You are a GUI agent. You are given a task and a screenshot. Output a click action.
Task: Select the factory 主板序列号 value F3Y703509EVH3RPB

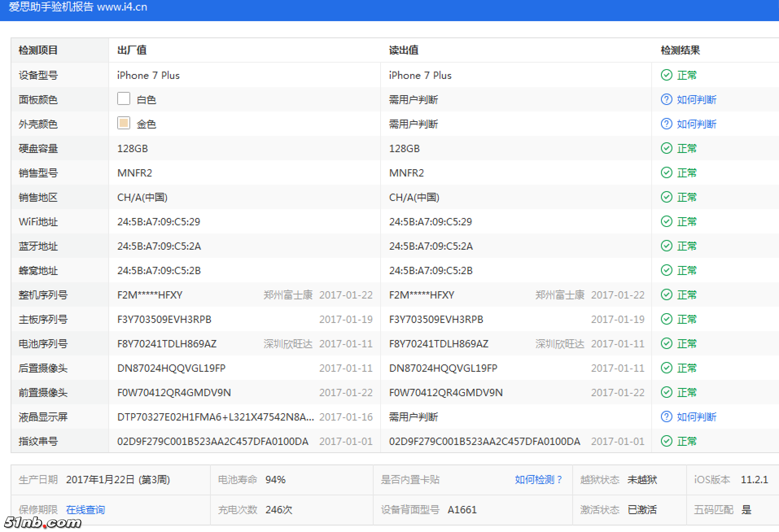[164, 319]
